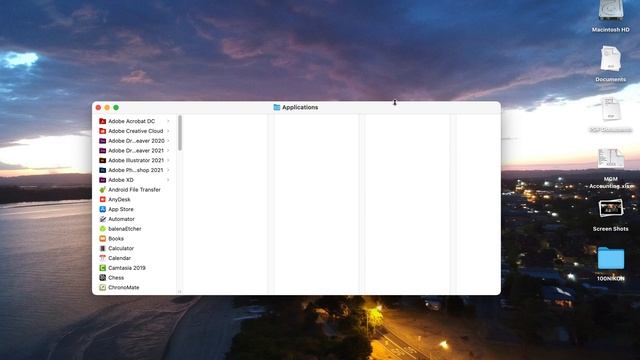Select the 100NIKON desktop folder
The width and height of the screenshot is (640, 360).
coord(611,258)
